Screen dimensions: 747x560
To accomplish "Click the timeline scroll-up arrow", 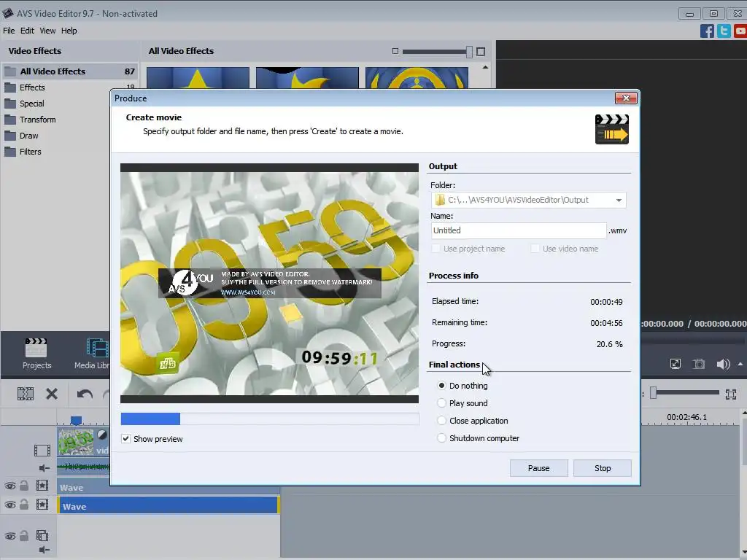I will [743, 414].
